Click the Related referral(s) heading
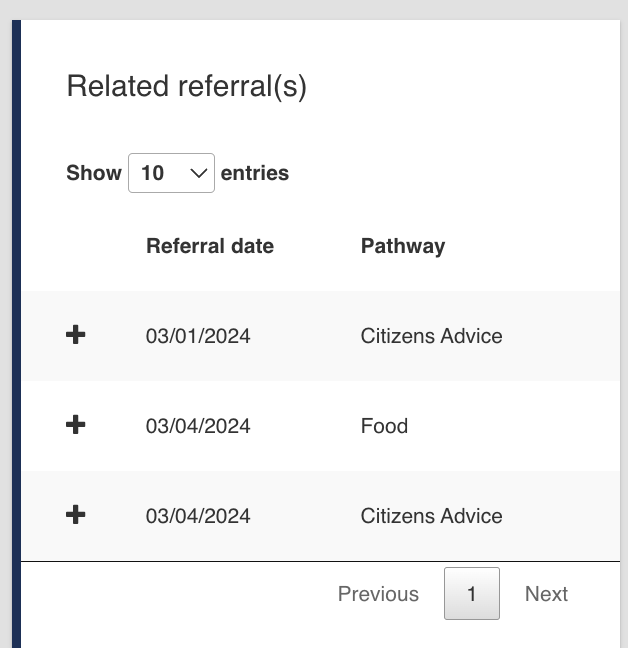The image size is (628, 648). click(186, 86)
